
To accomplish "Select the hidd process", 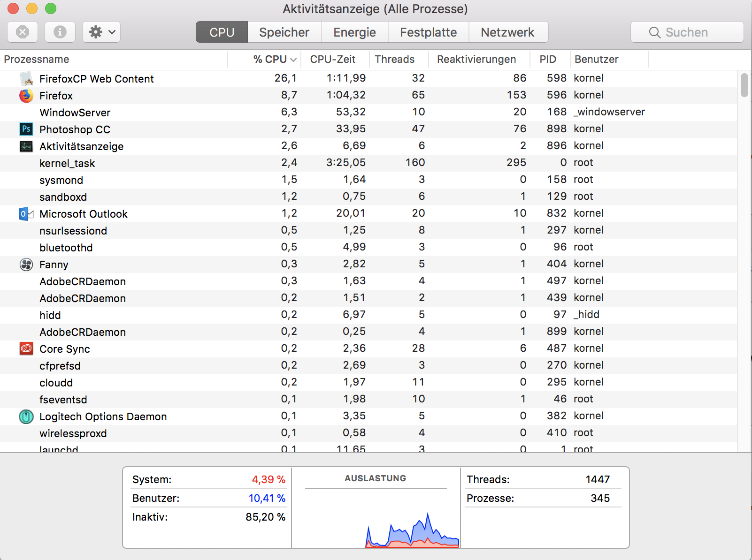I will click(x=368, y=315).
